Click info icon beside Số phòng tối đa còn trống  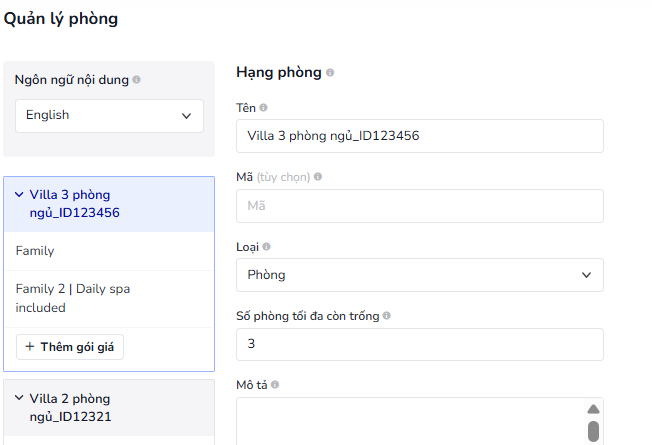[x=387, y=316]
